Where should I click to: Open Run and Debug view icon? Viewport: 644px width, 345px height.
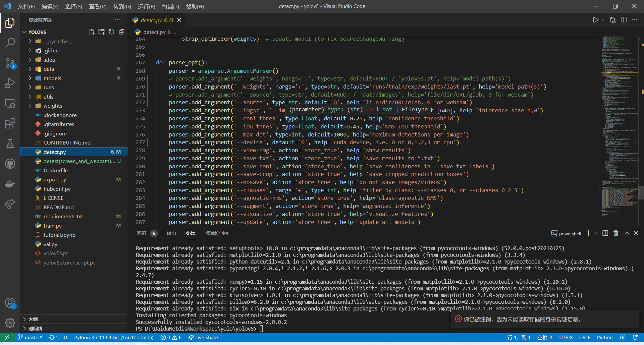[10, 83]
